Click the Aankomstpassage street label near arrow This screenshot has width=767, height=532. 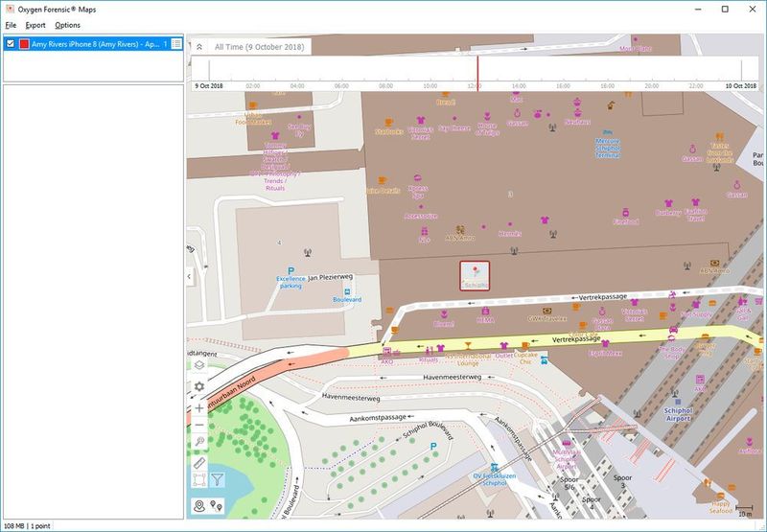(378, 418)
